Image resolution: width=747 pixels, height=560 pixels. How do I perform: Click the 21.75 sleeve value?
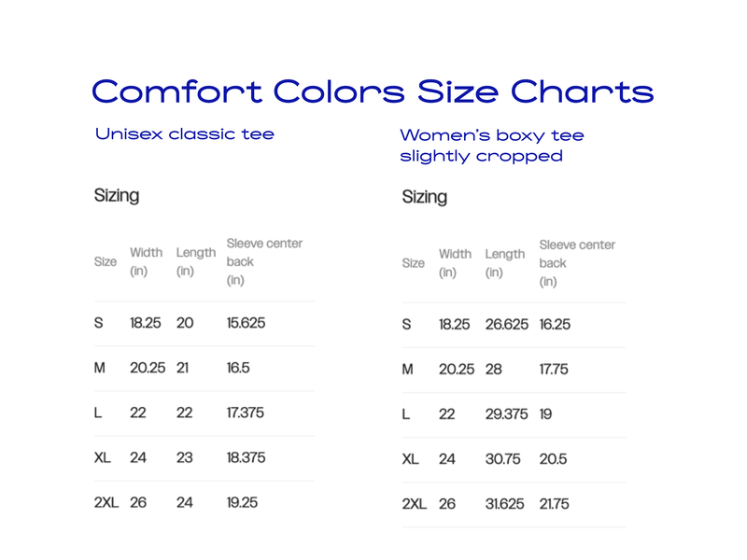click(554, 504)
